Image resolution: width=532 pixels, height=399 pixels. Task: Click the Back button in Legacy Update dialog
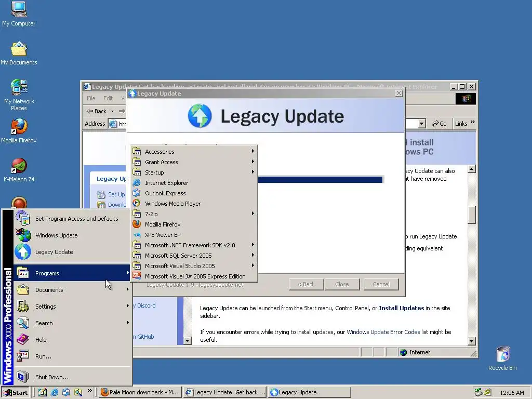[x=307, y=284]
